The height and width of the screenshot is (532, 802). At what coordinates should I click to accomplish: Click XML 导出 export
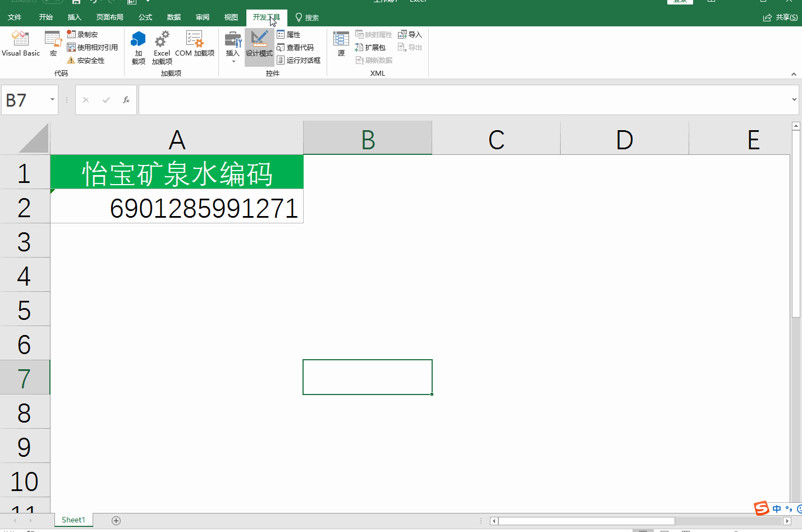coord(410,47)
